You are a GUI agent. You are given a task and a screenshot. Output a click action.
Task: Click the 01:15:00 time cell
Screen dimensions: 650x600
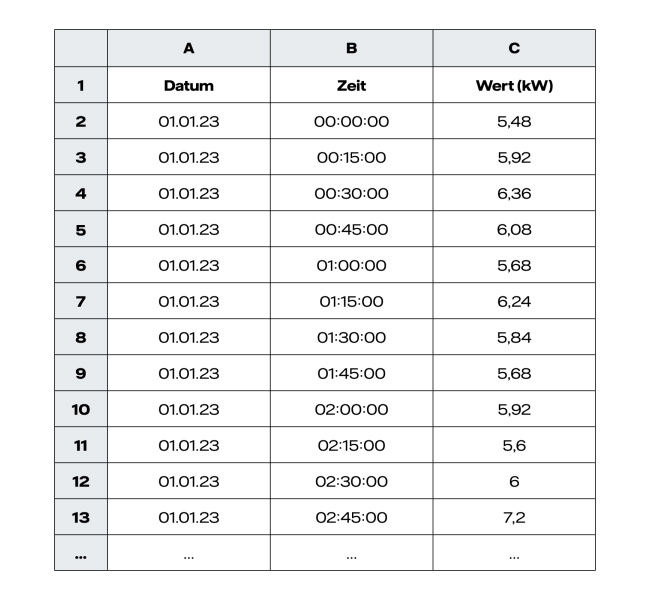(x=351, y=301)
